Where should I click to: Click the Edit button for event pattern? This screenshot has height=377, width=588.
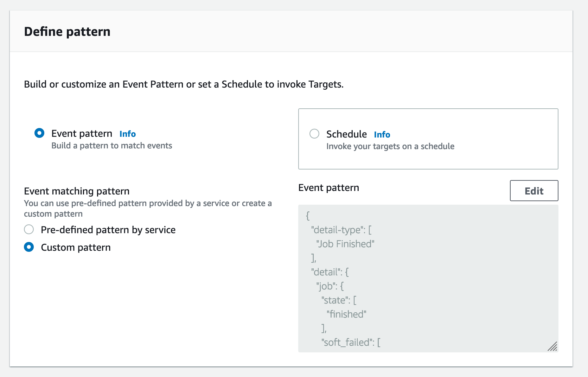click(x=534, y=191)
